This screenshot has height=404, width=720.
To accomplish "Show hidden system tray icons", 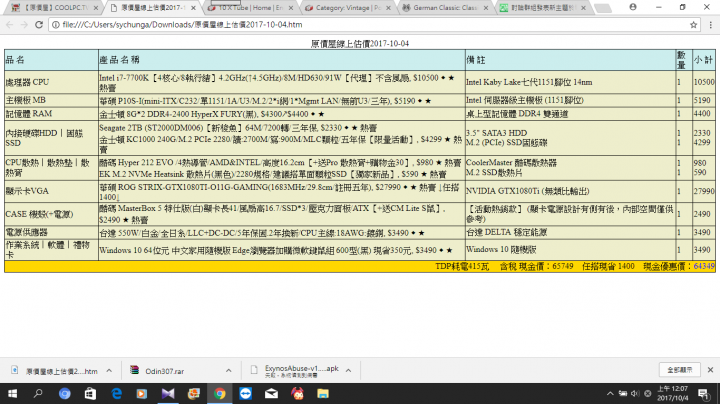I will pos(610,393).
